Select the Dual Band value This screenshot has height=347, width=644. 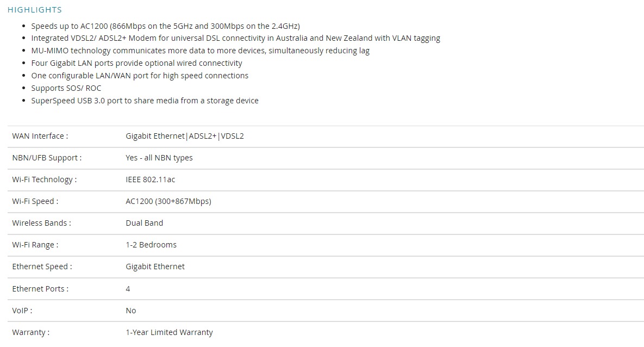pyautogui.click(x=144, y=223)
